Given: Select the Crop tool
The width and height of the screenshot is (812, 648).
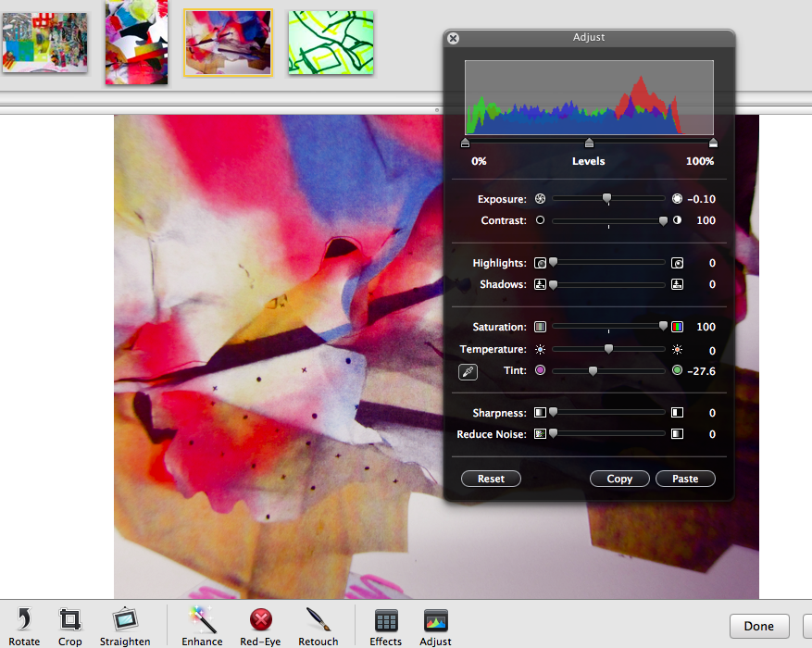Looking at the screenshot, I should tap(70, 620).
